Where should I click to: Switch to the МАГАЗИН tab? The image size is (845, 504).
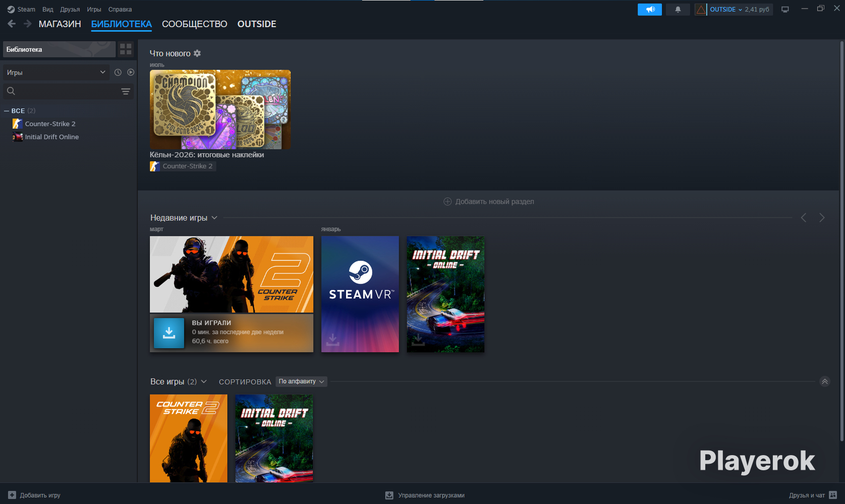coord(60,24)
